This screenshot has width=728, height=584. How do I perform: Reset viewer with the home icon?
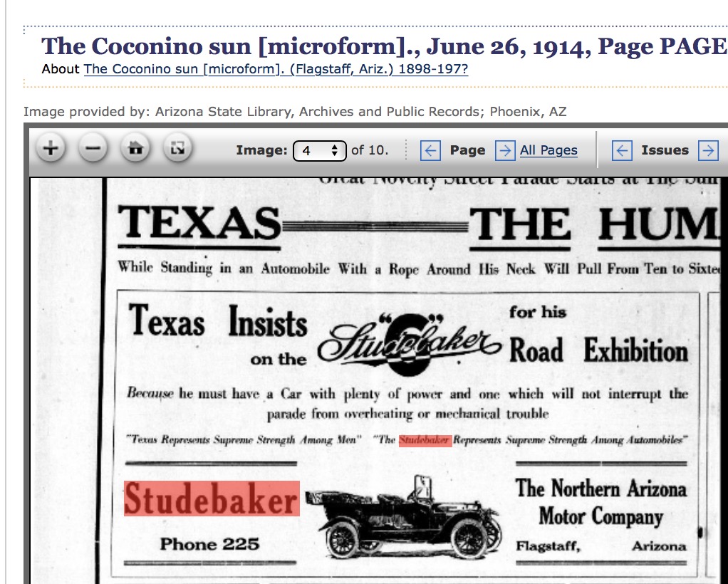click(135, 149)
